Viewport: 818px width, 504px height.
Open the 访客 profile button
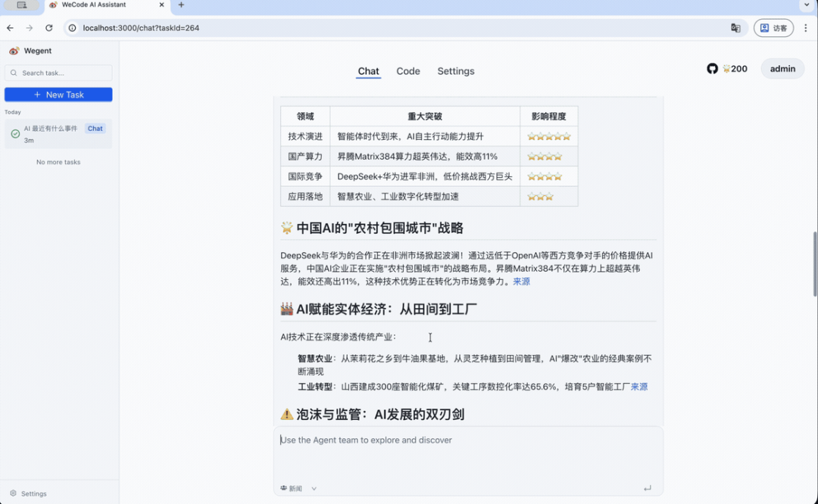point(773,28)
